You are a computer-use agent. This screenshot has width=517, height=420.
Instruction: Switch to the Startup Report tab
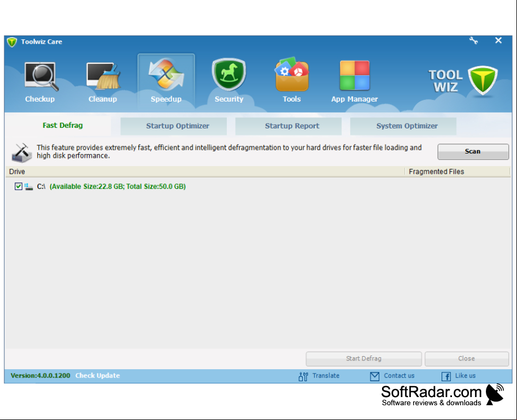(x=288, y=126)
